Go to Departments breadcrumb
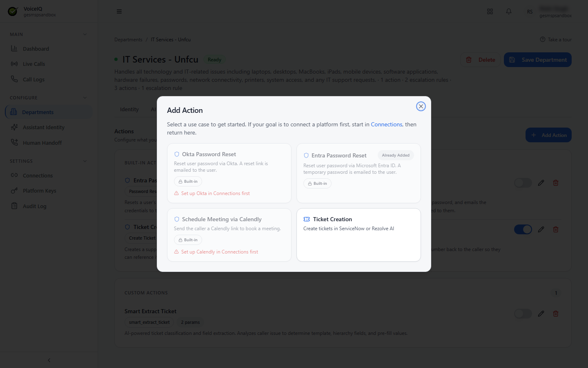 point(128,40)
